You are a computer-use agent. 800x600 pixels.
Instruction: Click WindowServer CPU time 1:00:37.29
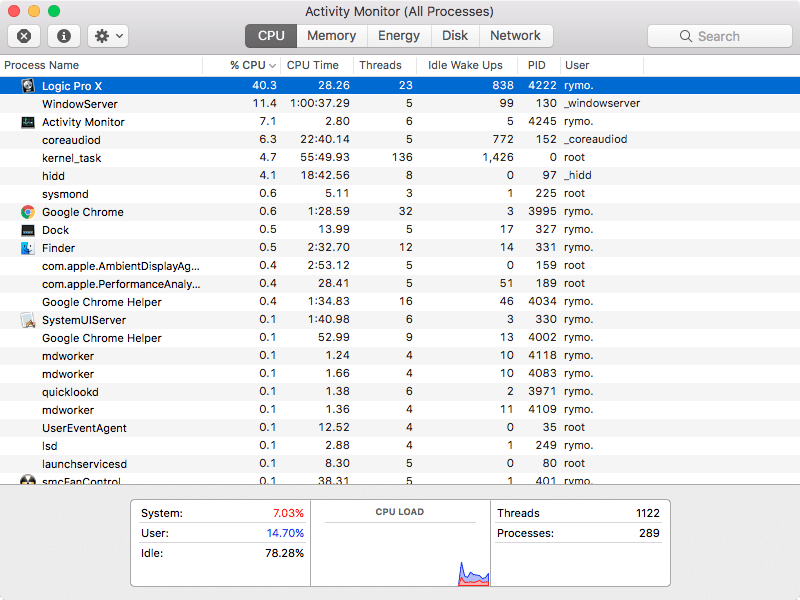pyautogui.click(x=320, y=103)
